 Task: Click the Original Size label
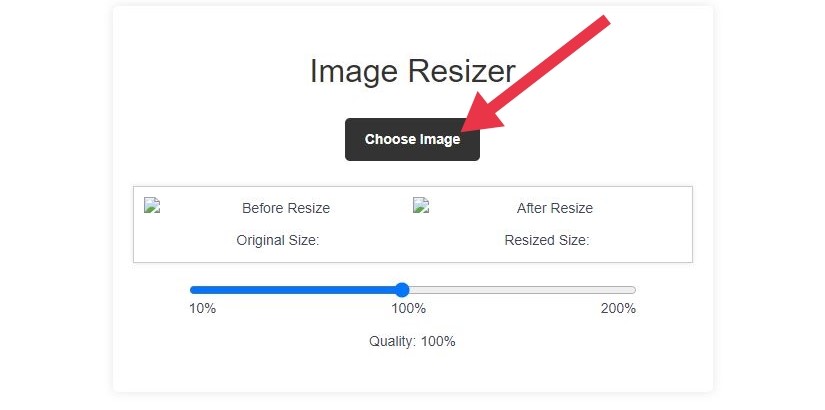tap(278, 241)
